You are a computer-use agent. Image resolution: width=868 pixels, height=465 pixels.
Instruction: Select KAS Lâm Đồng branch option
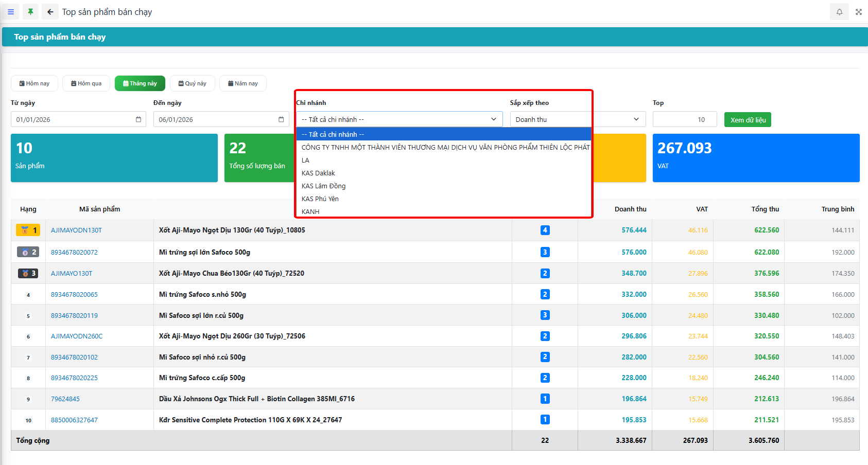click(323, 186)
